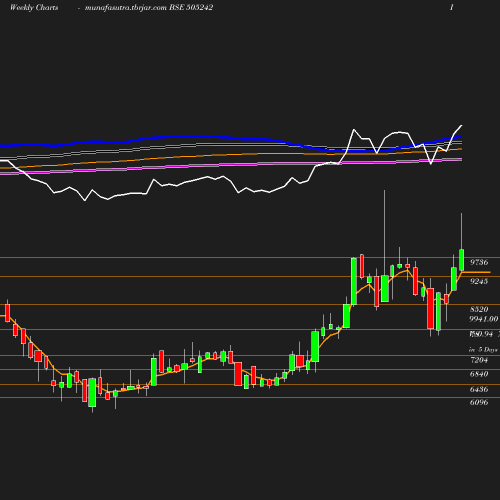The width and height of the screenshot is (500, 500).
Task: Click the 7204 price level label
Action: tap(479, 360)
